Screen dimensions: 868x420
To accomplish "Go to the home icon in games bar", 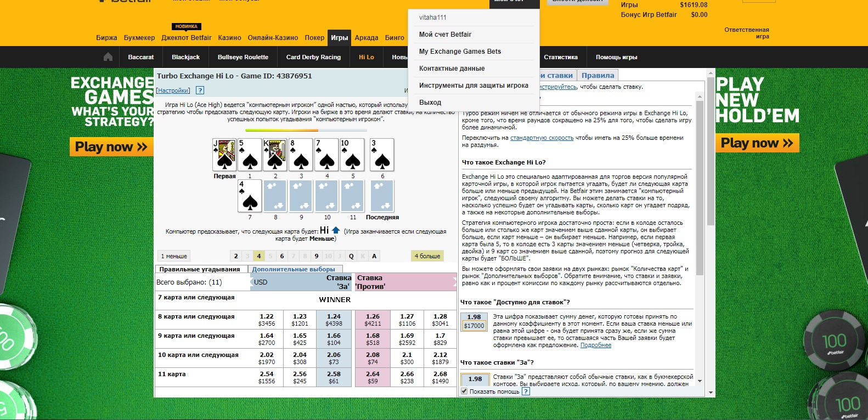I will click(x=108, y=57).
